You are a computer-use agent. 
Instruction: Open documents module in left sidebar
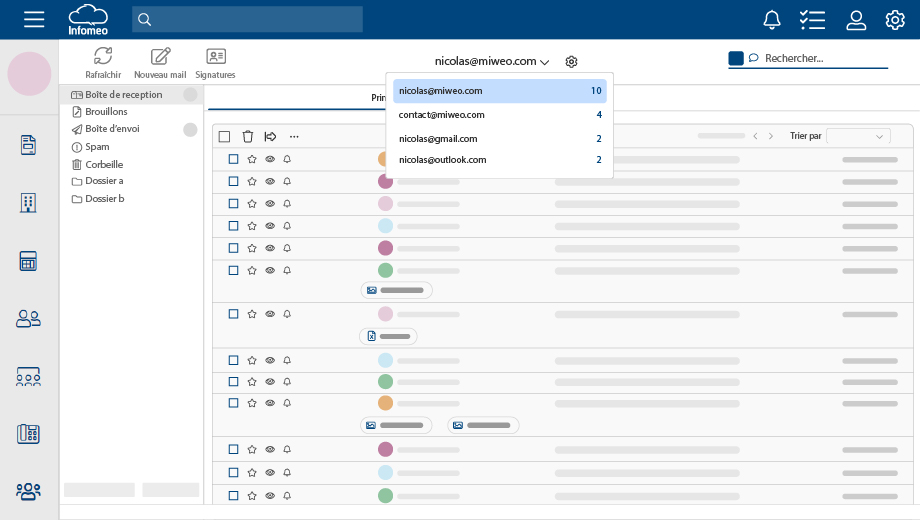coord(28,145)
